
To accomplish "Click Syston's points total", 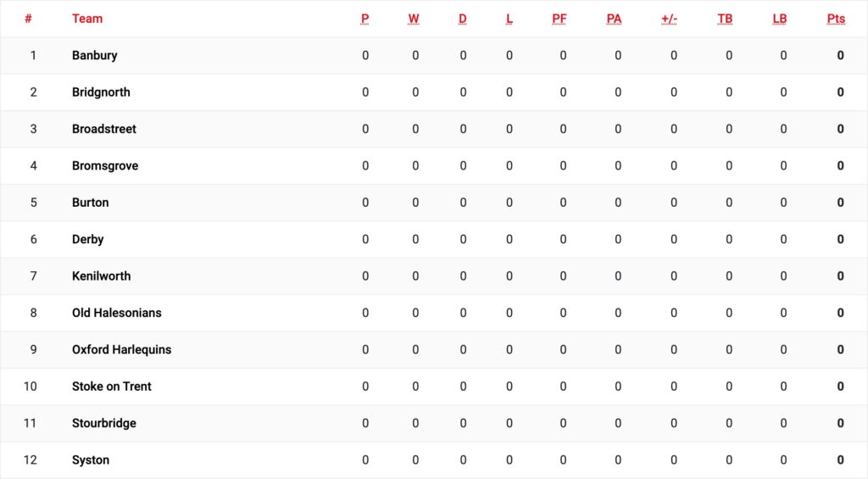I will point(840,460).
